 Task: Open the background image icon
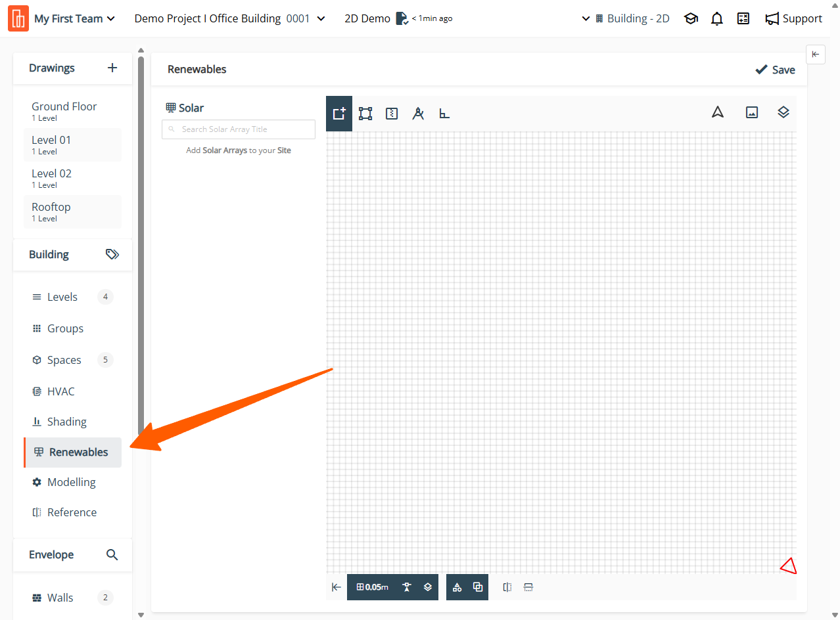752,112
